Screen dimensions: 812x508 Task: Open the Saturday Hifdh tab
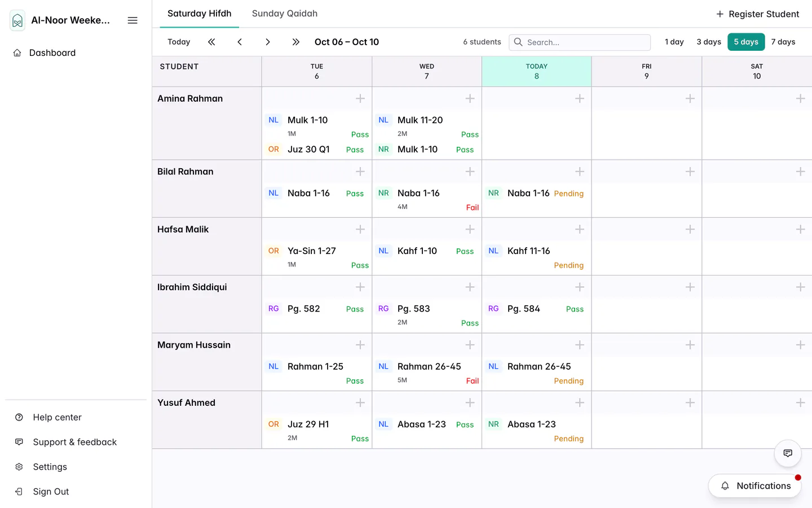point(200,14)
